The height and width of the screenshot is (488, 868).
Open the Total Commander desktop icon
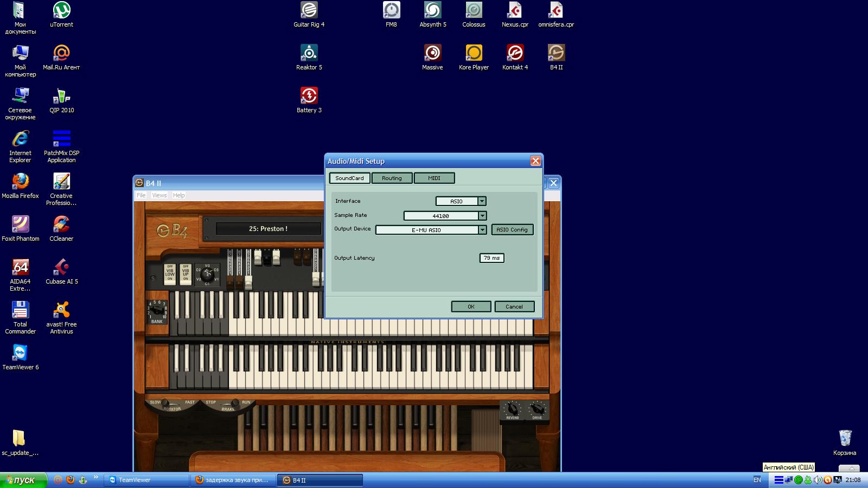[20, 318]
